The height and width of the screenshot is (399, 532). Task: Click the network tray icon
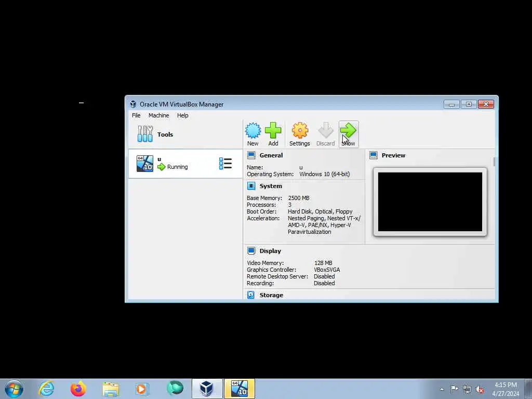(467, 389)
